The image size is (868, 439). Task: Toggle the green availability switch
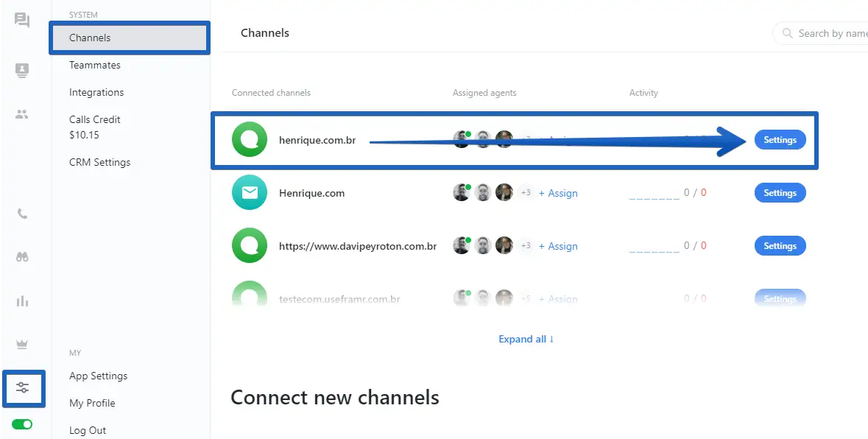[x=22, y=425]
